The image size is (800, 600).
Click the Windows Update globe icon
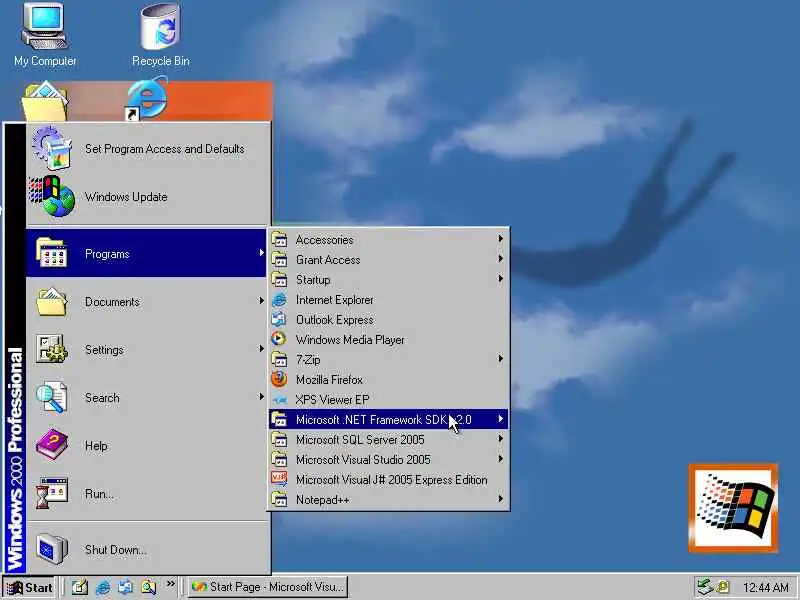coord(52,196)
